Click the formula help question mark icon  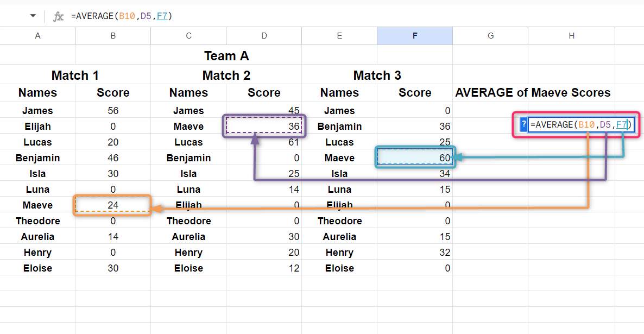523,124
